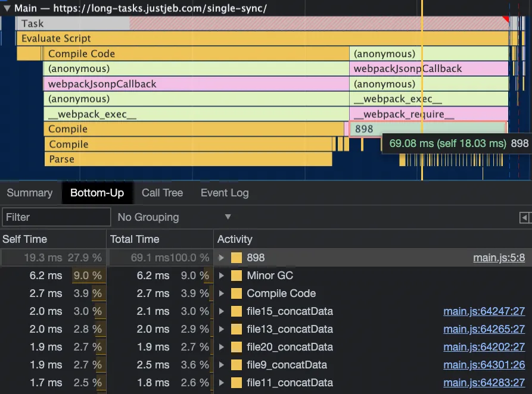Open the Summary tab
532x394 pixels.
click(x=30, y=193)
